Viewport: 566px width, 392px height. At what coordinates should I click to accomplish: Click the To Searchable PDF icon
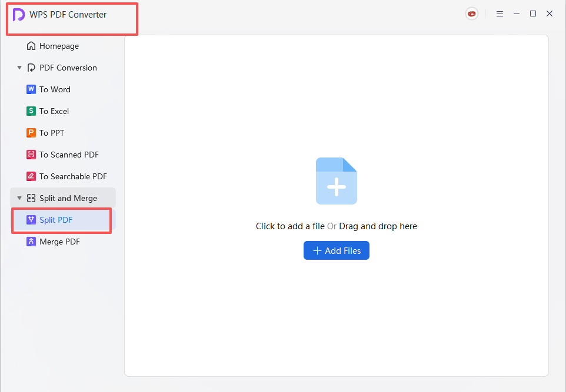(31, 176)
